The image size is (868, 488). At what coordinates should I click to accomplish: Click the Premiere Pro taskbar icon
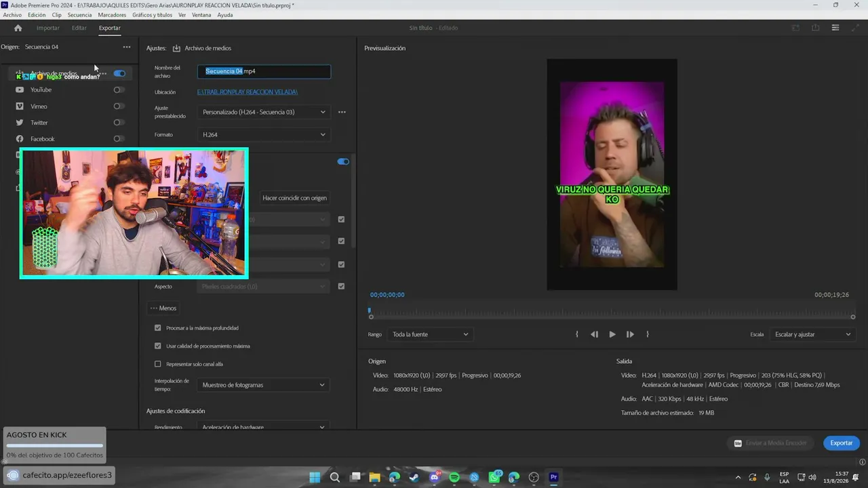click(553, 477)
